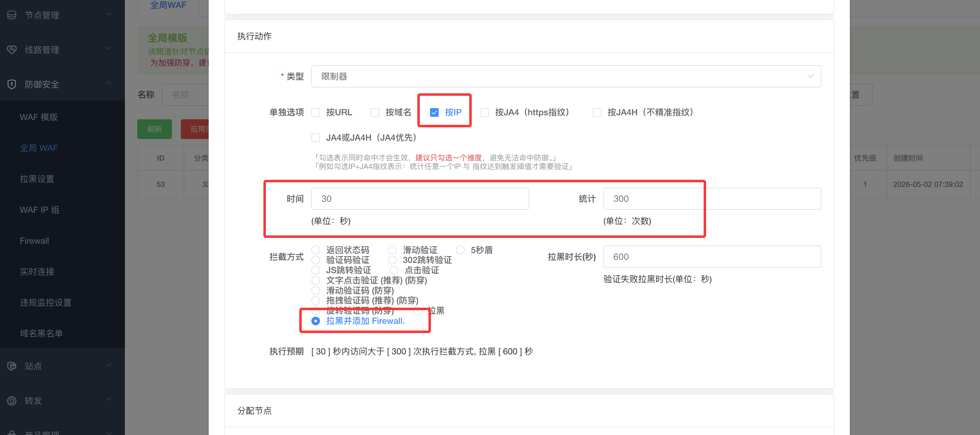This screenshot has width=980, height=435.
Task: Enable the 按JA4（https指纹）checkbox
Action: pyautogui.click(x=485, y=112)
